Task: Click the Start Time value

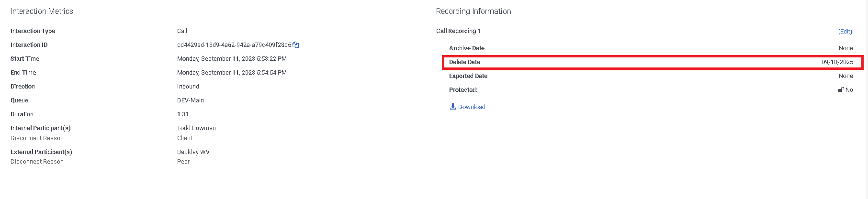Action: (x=232, y=59)
